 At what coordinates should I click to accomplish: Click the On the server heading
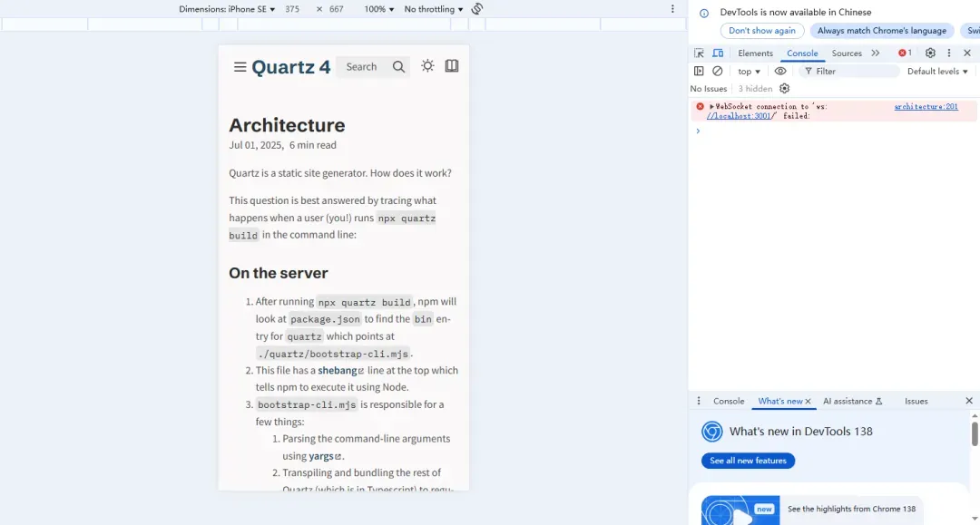[x=279, y=273]
